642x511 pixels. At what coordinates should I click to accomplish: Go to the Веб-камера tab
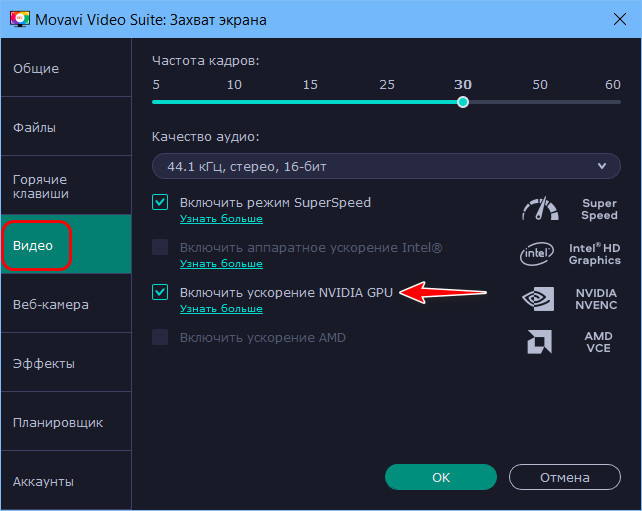click(x=66, y=304)
